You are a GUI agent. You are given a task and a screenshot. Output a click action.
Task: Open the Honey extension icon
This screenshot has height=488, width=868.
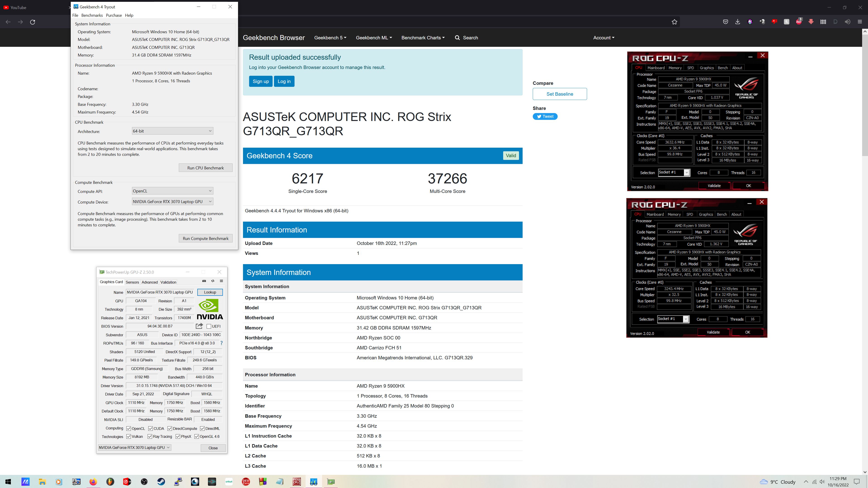786,22
